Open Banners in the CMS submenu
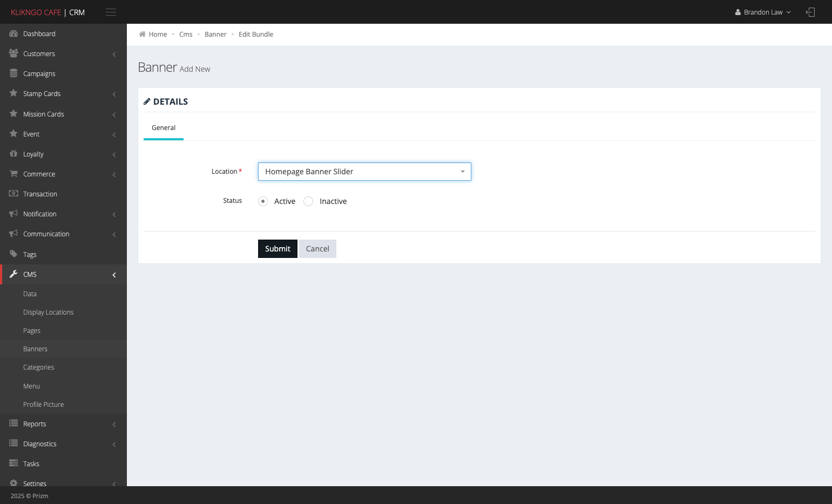The width and height of the screenshot is (832, 504). [35, 349]
